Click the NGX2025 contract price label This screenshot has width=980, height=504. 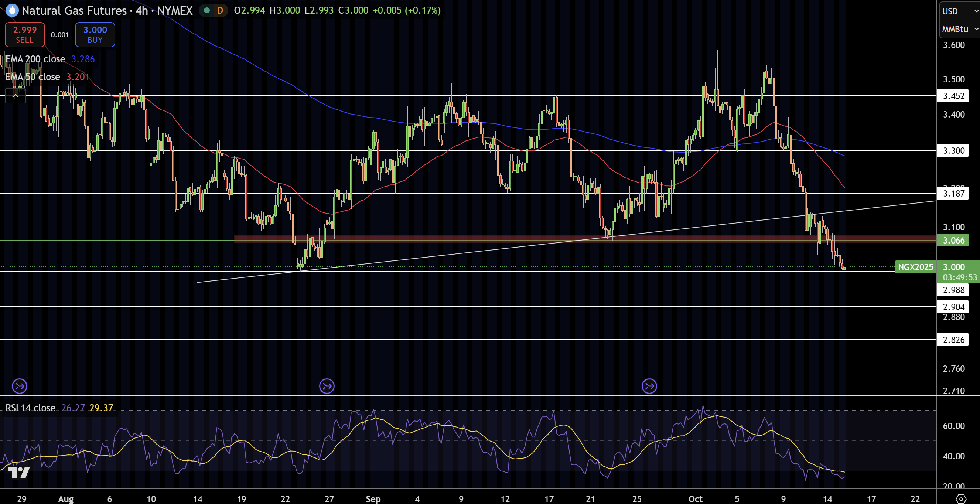(915, 267)
